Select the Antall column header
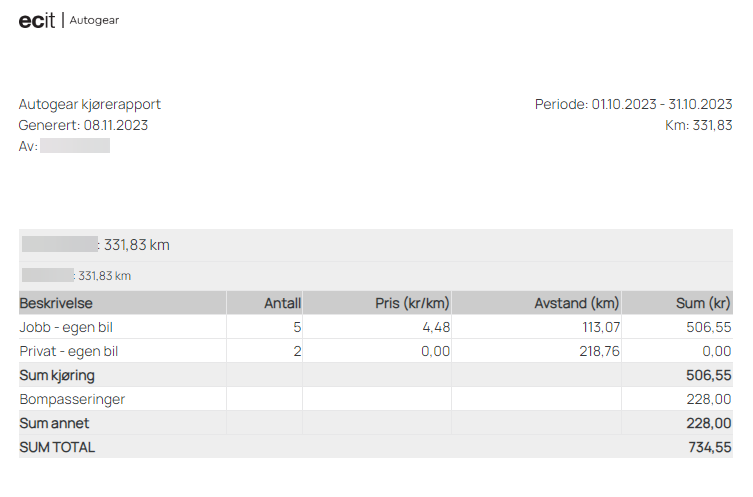 [x=282, y=303]
